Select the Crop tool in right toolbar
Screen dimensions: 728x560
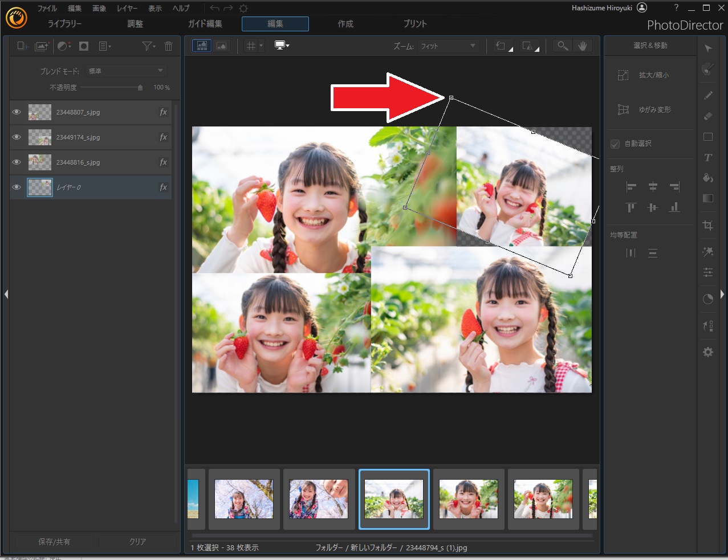pos(708,226)
